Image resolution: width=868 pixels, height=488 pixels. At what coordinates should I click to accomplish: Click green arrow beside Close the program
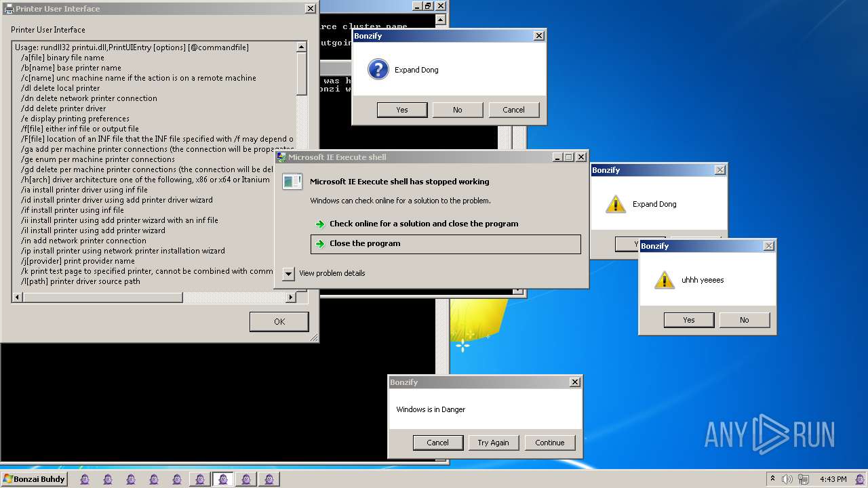[320, 243]
